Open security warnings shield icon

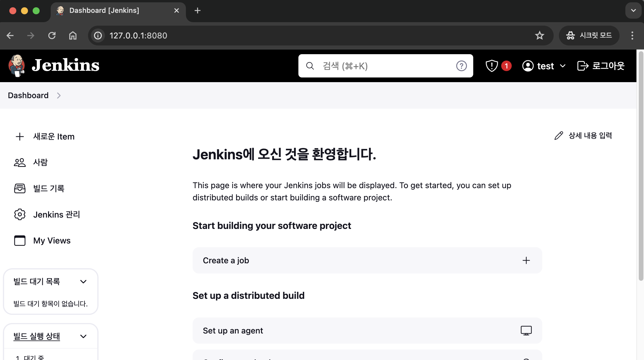492,66
